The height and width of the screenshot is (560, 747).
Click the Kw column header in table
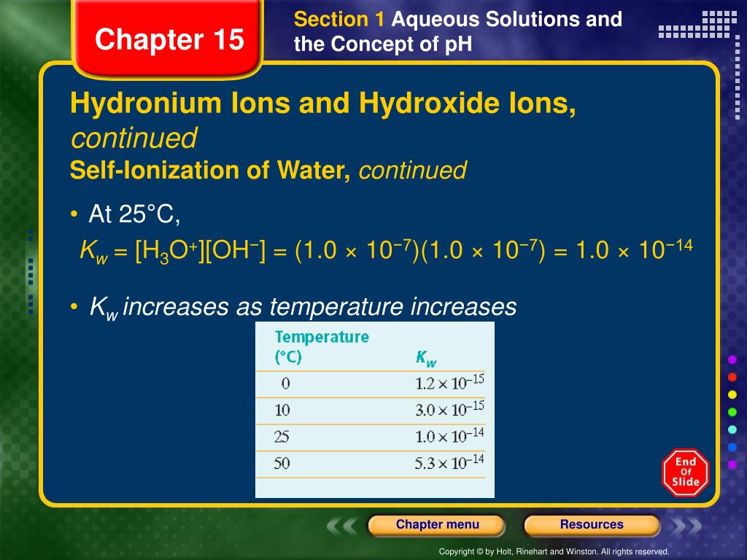coord(426,357)
